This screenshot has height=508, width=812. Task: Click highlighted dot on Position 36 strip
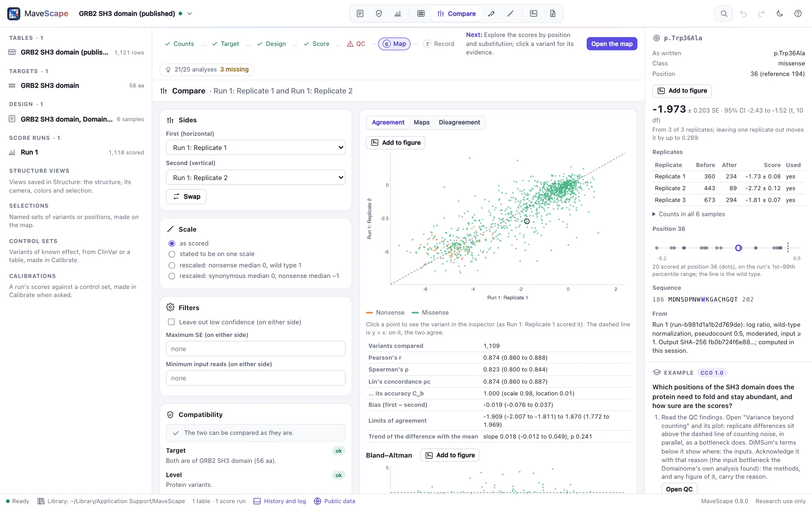739,248
